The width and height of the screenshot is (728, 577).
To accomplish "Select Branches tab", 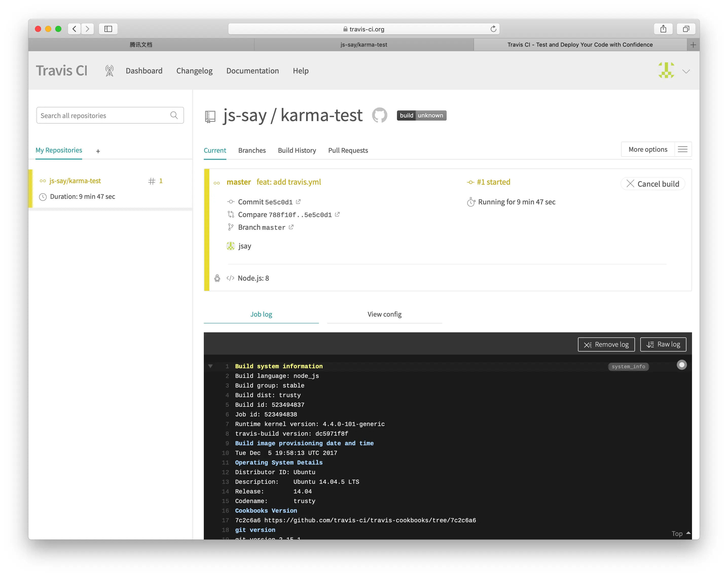I will (x=252, y=150).
